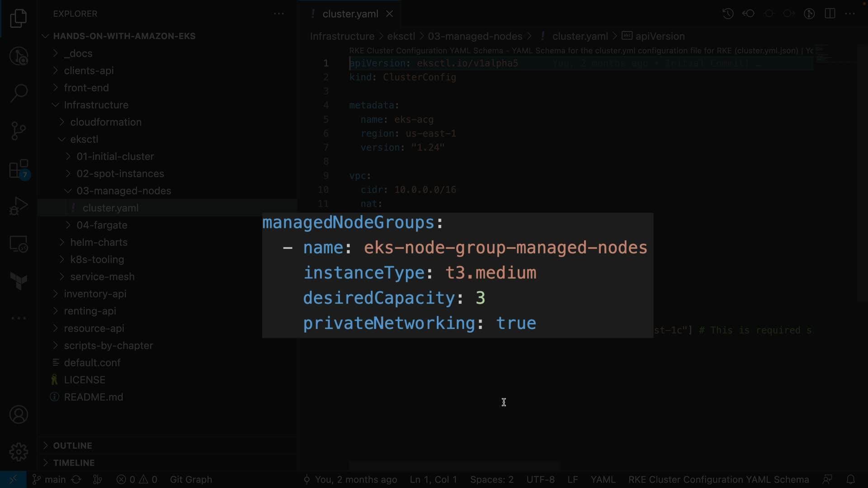Open the Run and Debug view
This screenshot has width=868, height=488.
(19, 206)
